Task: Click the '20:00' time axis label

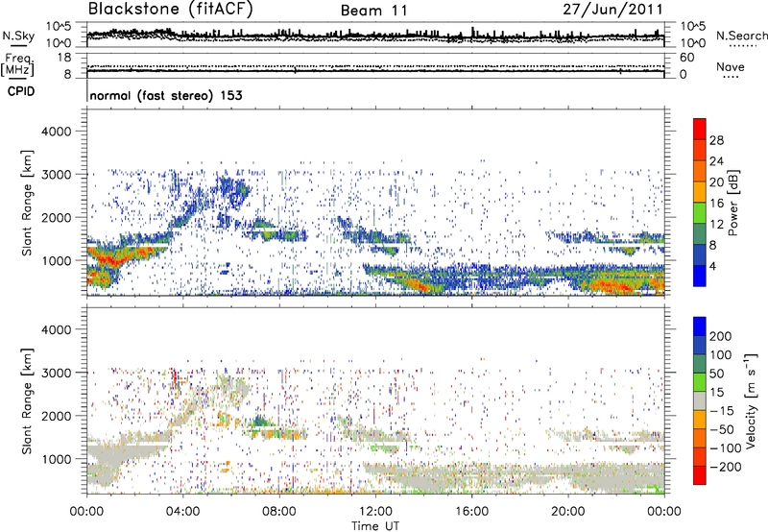Action: click(567, 512)
